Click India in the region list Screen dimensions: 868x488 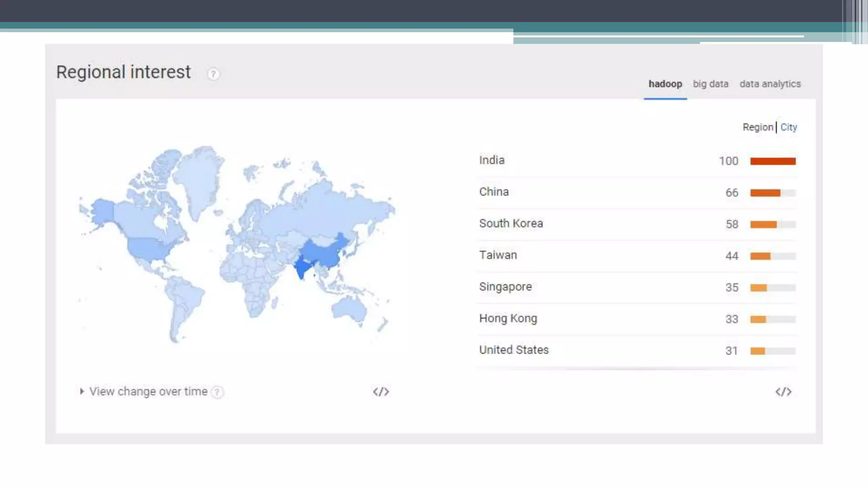(492, 160)
